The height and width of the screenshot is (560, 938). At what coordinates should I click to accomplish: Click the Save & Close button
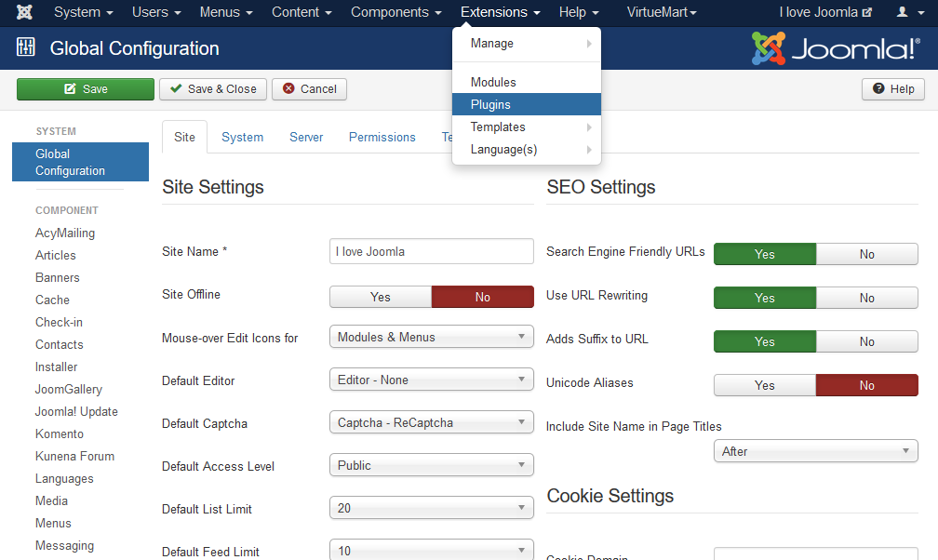coord(213,89)
